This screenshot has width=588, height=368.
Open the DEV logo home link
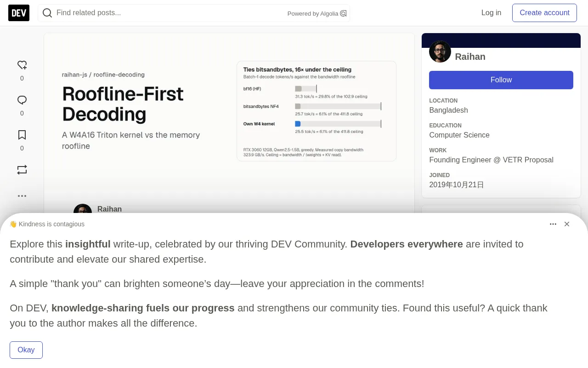coord(19,13)
